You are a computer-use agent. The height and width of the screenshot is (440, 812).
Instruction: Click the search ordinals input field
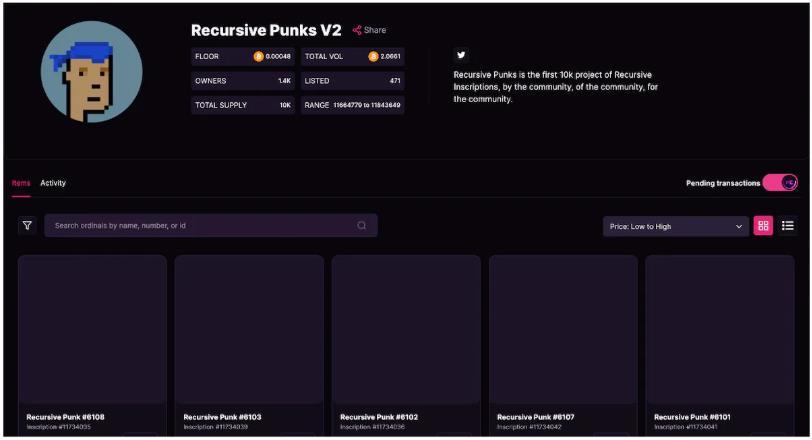[200, 226]
